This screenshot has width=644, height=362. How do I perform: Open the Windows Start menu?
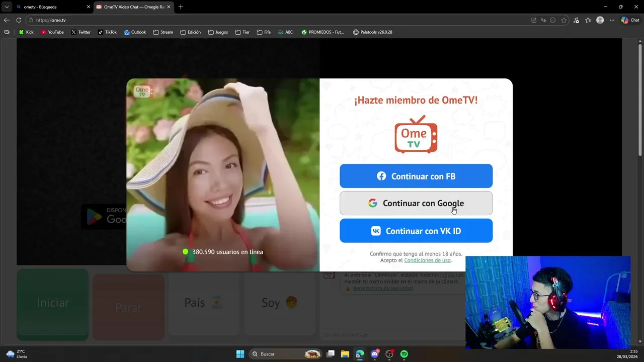(x=240, y=354)
